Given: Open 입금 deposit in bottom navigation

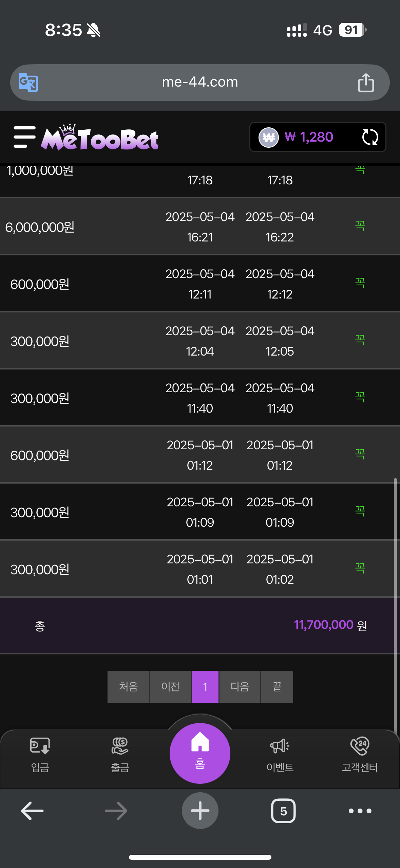Looking at the screenshot, I should coord(40,755).
